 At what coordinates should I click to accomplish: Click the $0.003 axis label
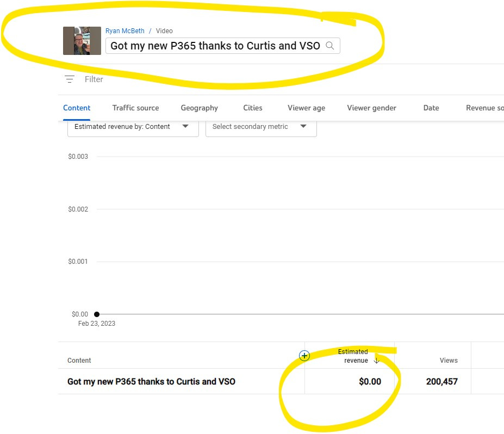78,157
